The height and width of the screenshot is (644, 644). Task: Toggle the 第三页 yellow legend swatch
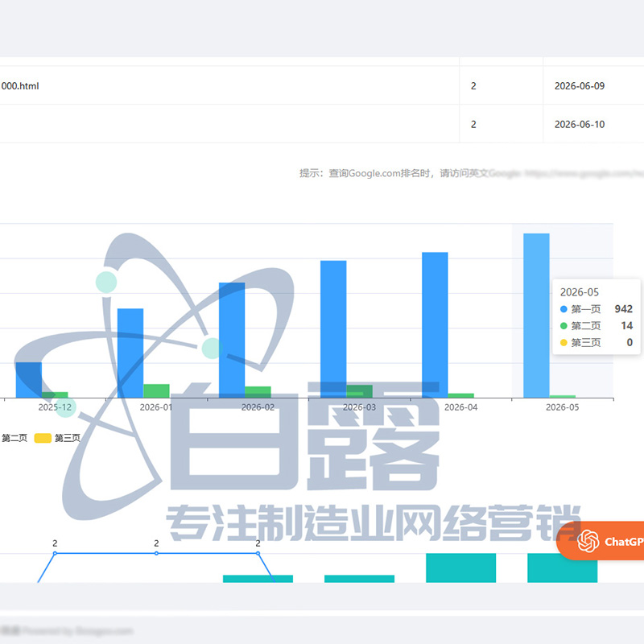(x=43, y=438)
